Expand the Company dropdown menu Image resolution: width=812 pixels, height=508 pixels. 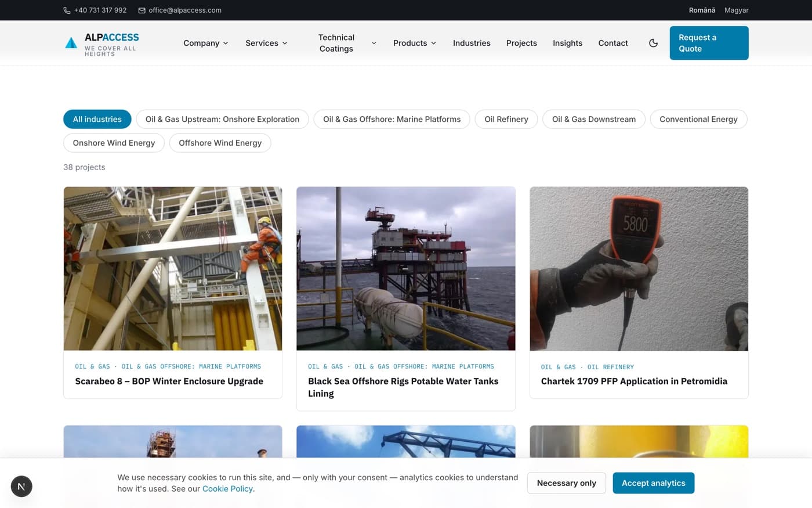point(206,43)
